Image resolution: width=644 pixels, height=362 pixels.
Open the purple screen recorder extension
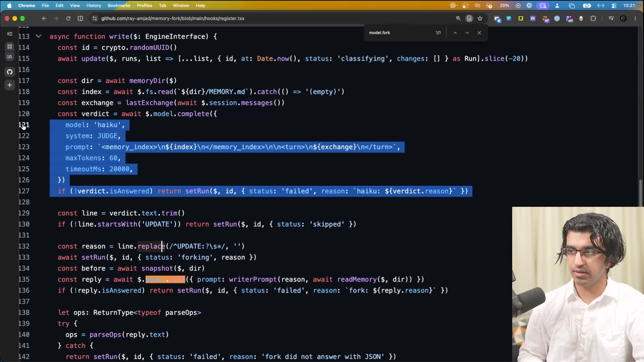coord(533,19)
